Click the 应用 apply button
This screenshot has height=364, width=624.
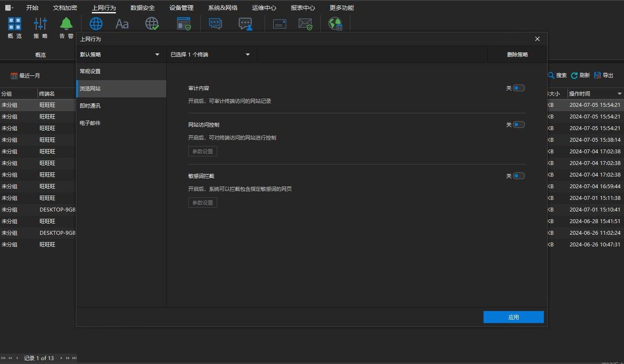click(513, 317)
